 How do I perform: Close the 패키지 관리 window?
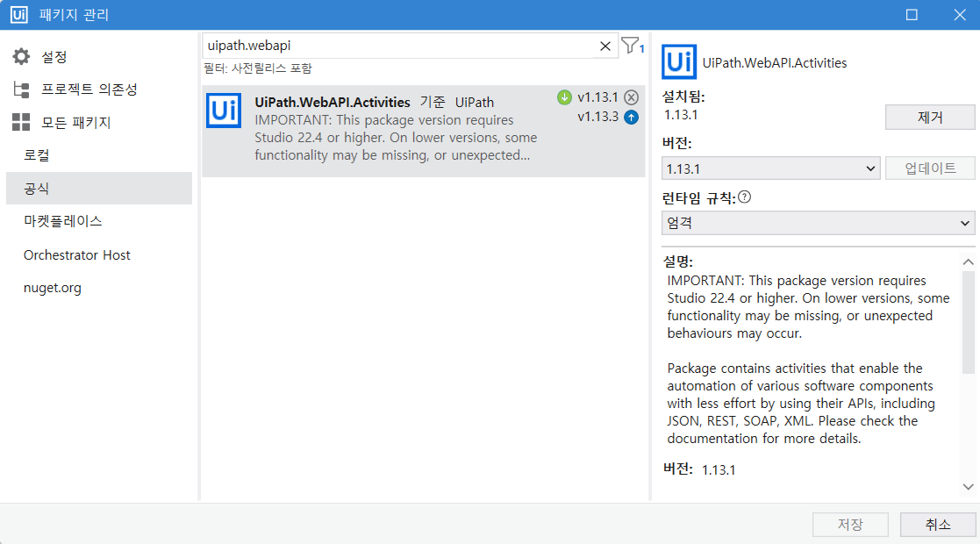pos(960,14)
